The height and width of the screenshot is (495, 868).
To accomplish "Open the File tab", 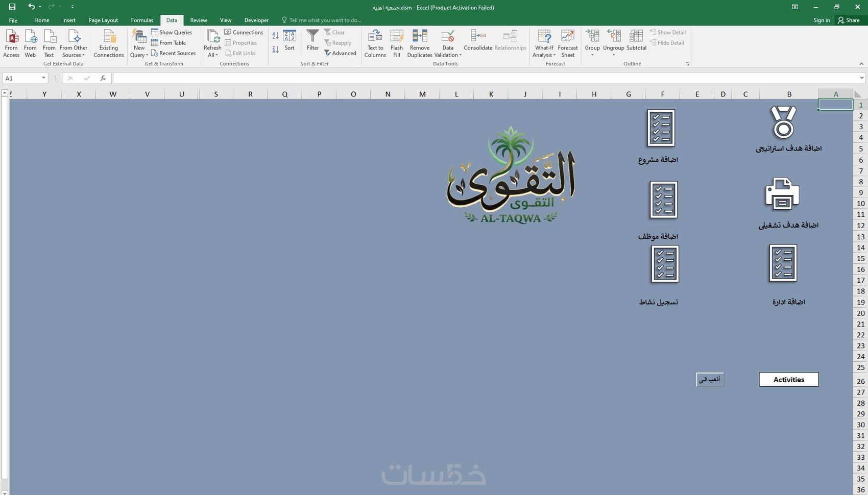I will 13,20.
